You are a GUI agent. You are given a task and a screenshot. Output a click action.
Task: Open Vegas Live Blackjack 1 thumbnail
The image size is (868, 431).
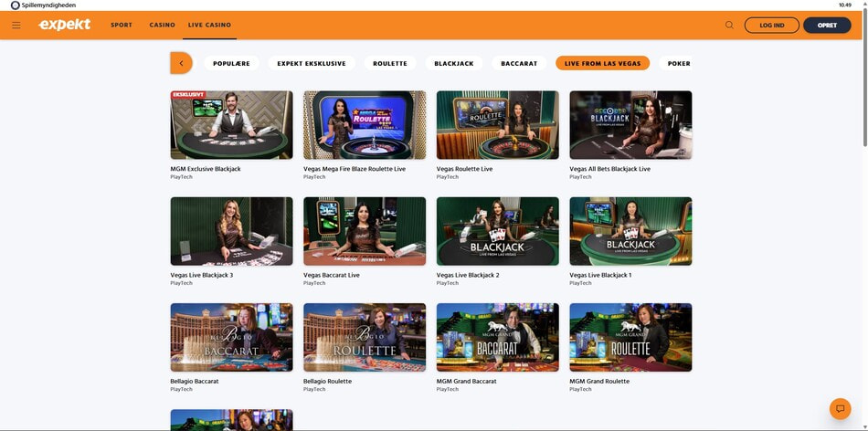tap(630, 231)
